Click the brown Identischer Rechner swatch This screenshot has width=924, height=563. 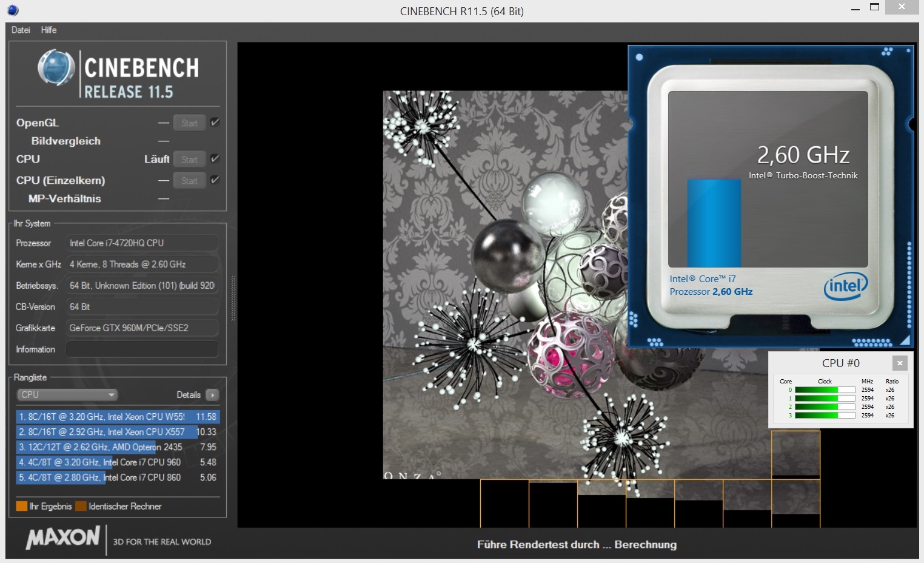coord(81,506)
